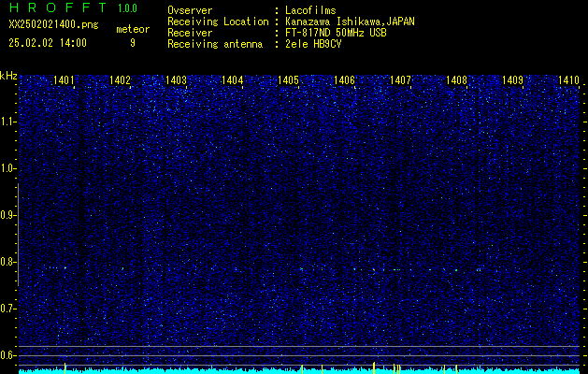Click the 0.6 frequency axis label
This screenshot has height=374, width=588.
point(7,355)
